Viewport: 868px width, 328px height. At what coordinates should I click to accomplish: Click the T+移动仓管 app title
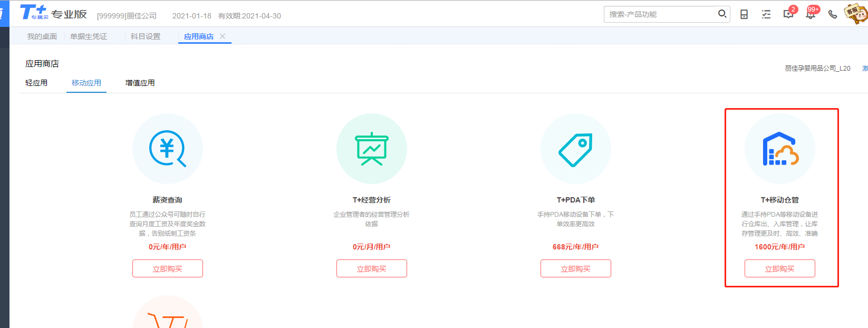coord(780,200)
